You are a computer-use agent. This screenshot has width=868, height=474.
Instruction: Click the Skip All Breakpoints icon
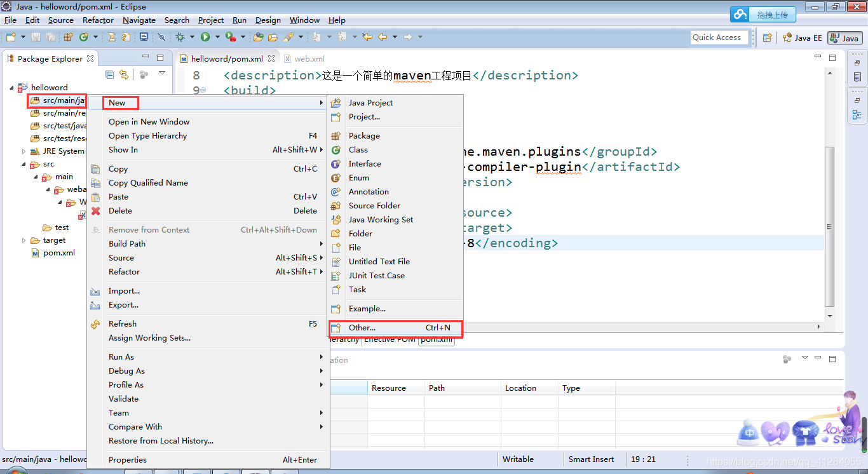(161, 37)
